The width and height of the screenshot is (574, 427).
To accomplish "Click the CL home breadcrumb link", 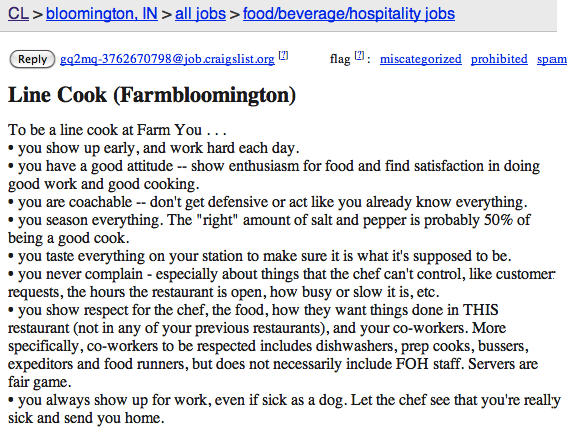I will pyautogui.click(x=18, y=14).
